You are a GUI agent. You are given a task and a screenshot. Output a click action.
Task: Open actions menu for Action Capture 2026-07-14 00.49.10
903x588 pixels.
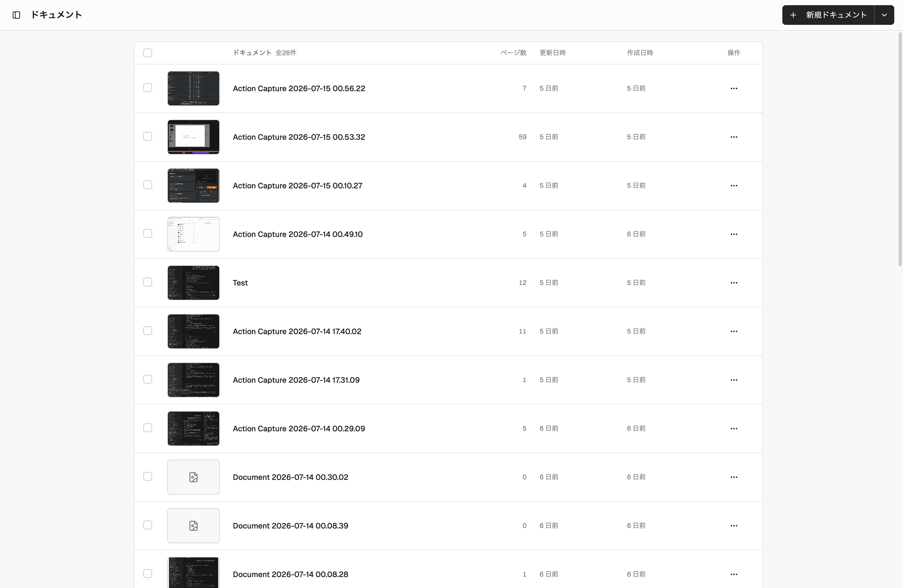click(x=734, y=234)
